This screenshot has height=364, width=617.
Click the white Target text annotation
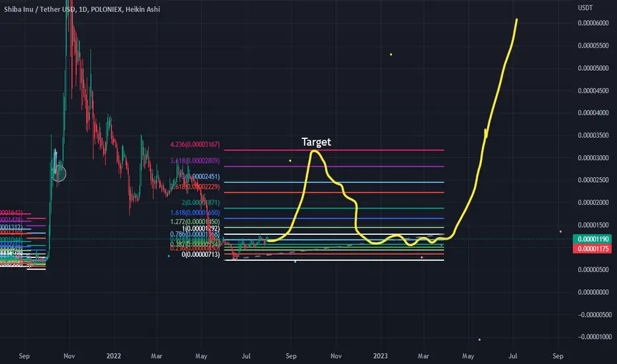316,142
